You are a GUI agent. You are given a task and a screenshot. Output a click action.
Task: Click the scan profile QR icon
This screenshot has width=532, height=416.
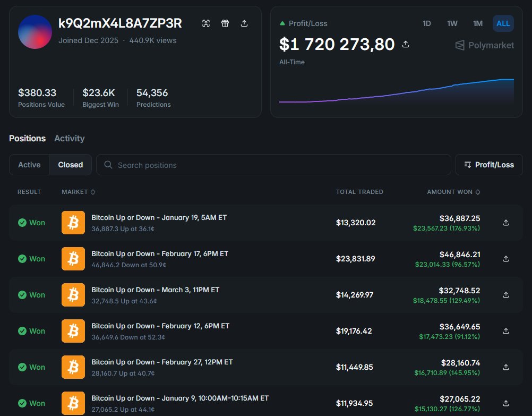[x=206, y=23]
